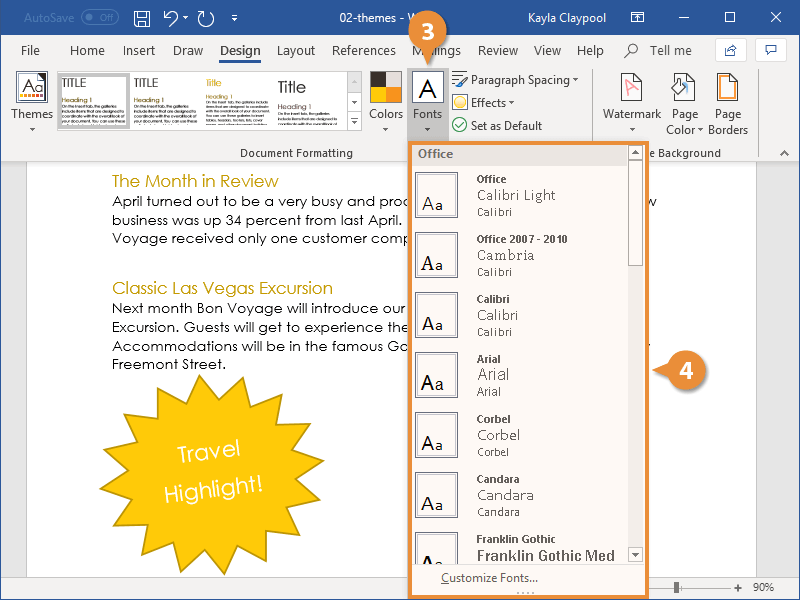The height and width of the screenshot is (600, 800).
Task: Switch to the Insert ribbon tab
Action: [139, 50]
